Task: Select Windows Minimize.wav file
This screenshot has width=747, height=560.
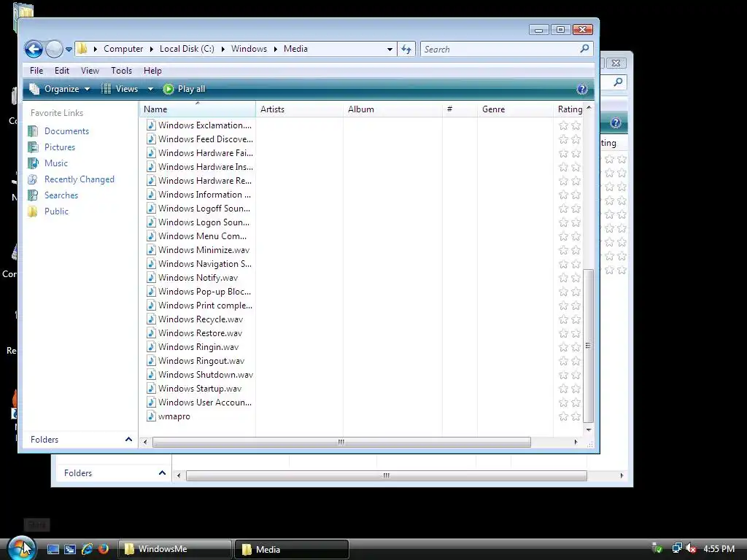Action: click(x=204, y=250)
